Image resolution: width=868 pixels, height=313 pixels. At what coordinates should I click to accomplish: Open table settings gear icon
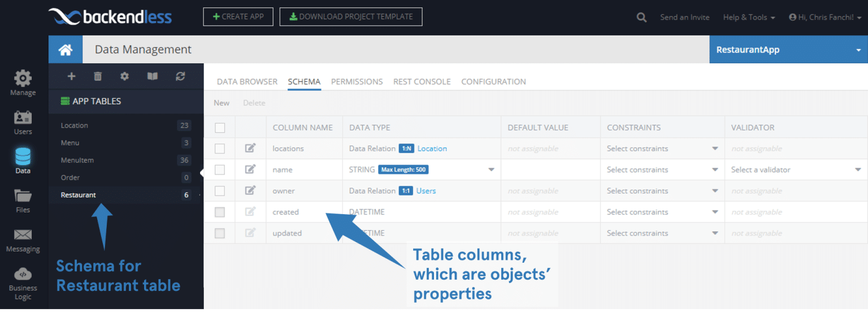[x=125, y=76]
